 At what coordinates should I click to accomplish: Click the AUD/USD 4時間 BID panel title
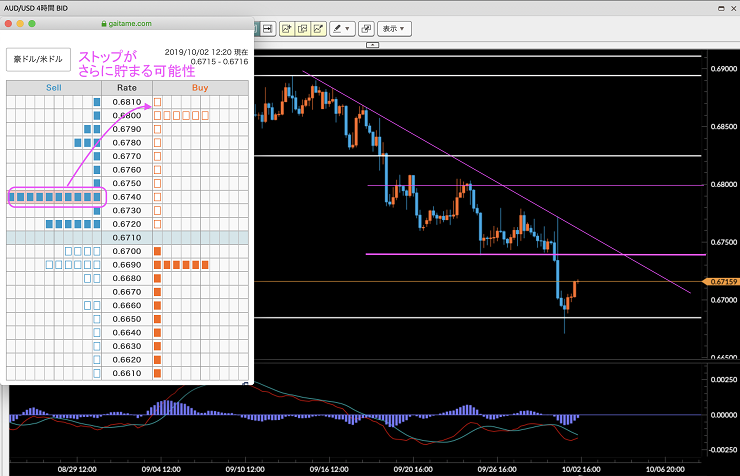click(x=36, y=8)
